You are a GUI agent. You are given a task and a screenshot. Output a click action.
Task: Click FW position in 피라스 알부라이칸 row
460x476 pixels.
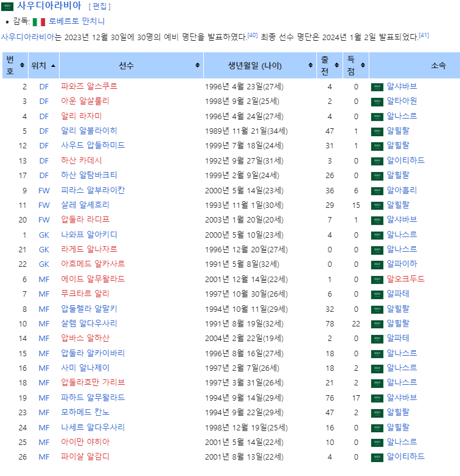click(x=44, y=191)
